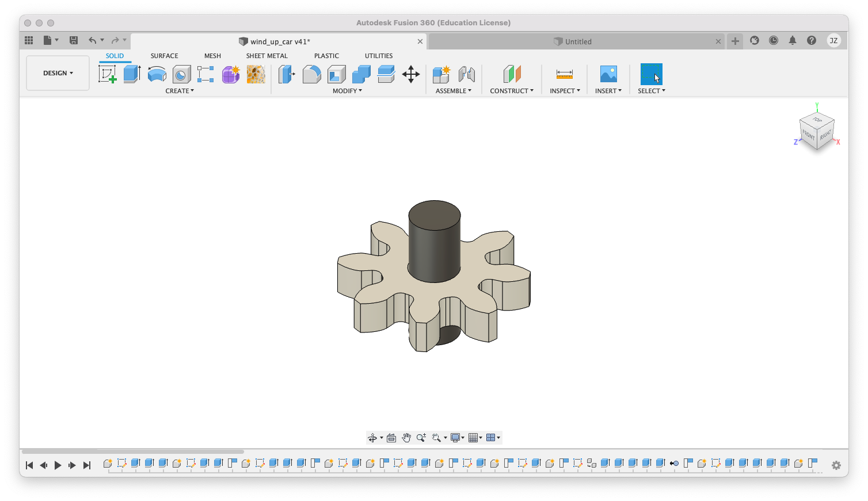Expand the INSERT dropdown menu
Image resolution: width=868 pixels, height=501 pixels.
click(608, 91)
